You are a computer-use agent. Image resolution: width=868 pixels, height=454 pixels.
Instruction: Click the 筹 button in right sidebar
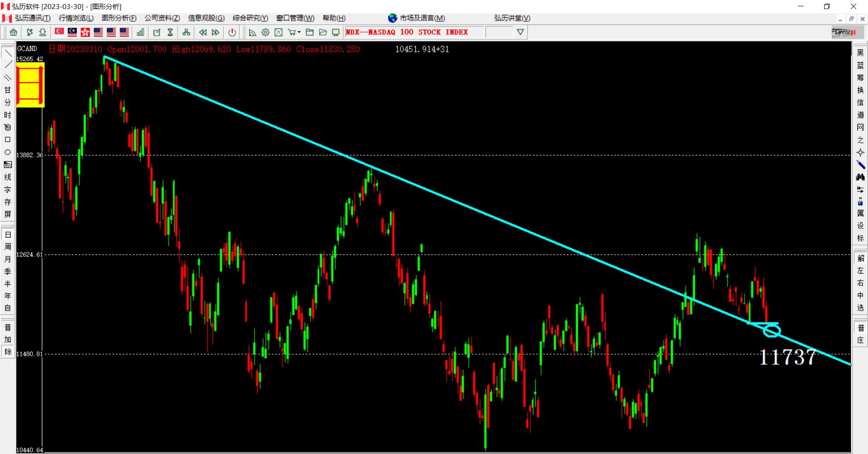coord(860,78)
